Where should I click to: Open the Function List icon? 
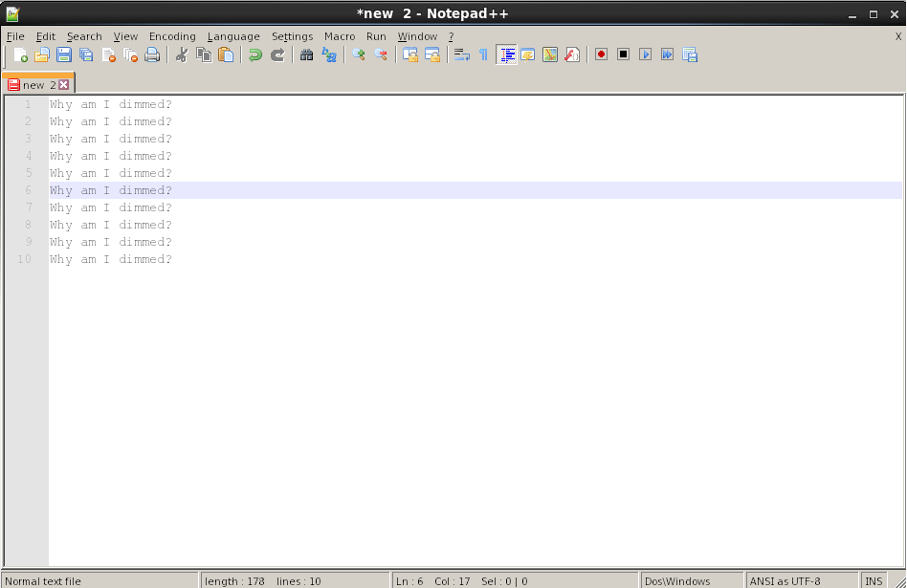point(572,54)
